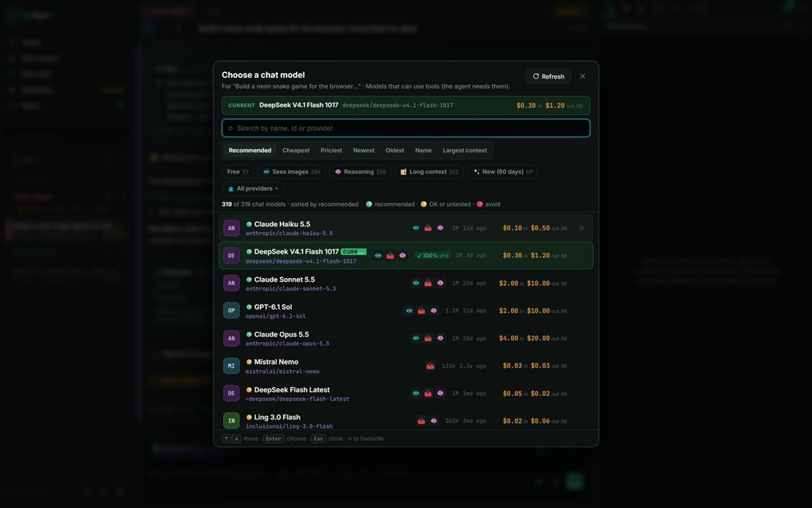
Task: Select the Name sort tab
Action: tap(423, 150)
